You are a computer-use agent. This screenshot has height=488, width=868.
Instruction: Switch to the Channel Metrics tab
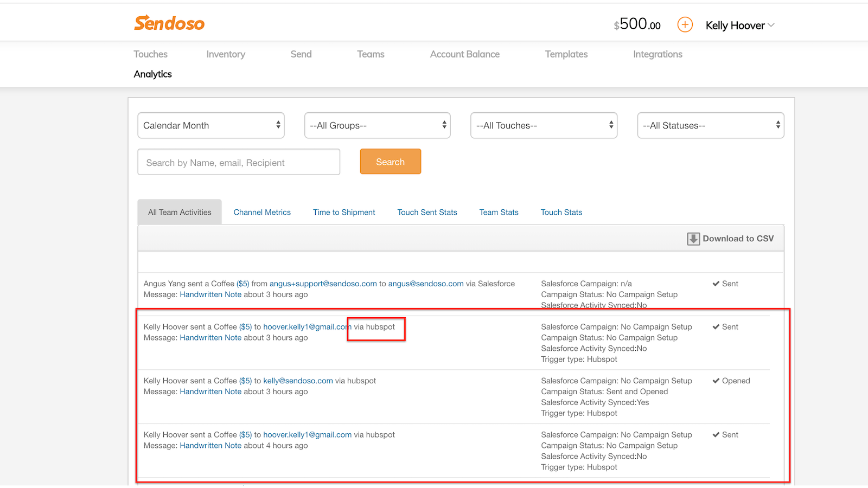[262, 213]
